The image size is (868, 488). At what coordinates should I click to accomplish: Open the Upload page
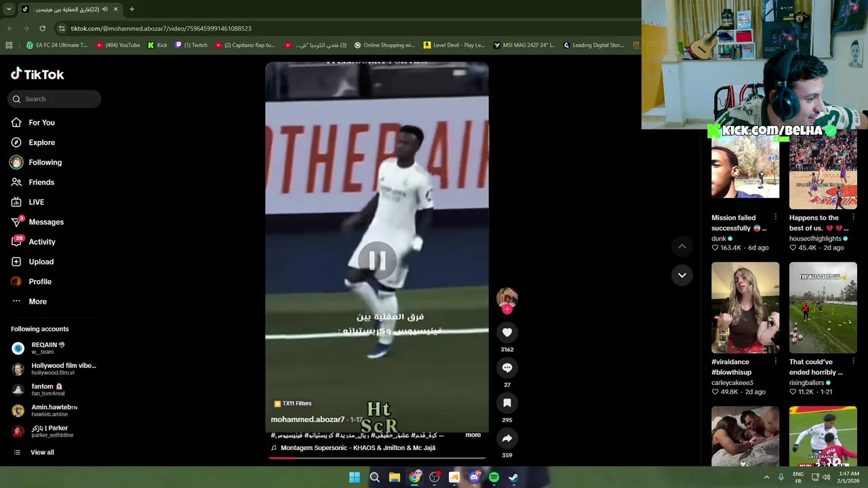pyautogui.click(x=41, y=262)
